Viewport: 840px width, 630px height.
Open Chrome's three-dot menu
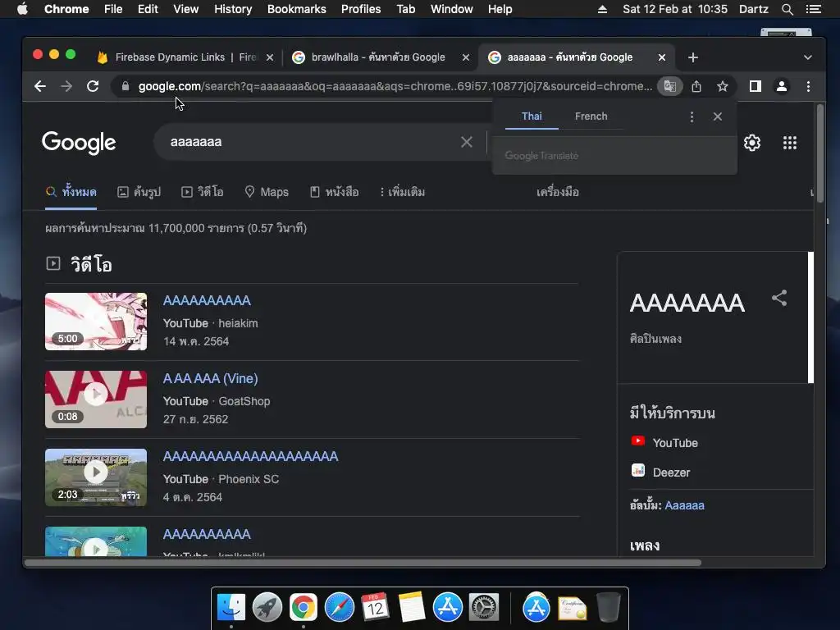coord(808,86)
